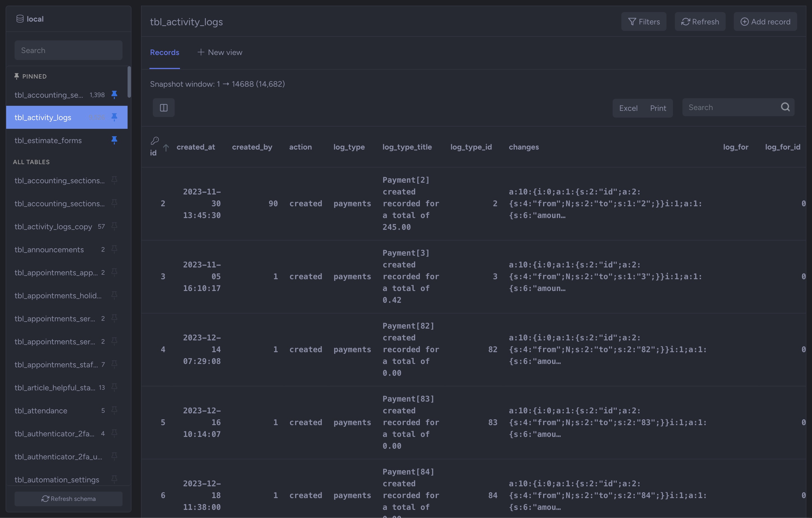Click the action column header

tap(301, 147)
